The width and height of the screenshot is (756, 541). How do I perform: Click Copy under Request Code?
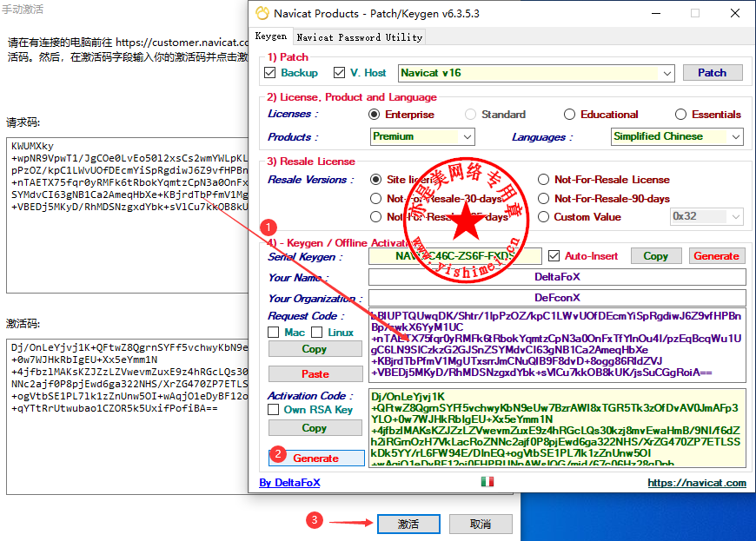coord(315,349)
